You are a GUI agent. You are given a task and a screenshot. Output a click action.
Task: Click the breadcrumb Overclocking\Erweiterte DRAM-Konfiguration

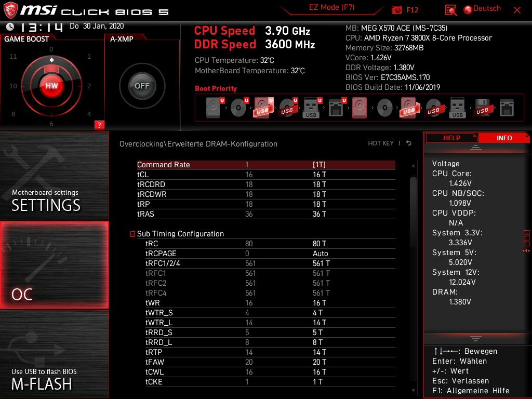tap(198, 144)
